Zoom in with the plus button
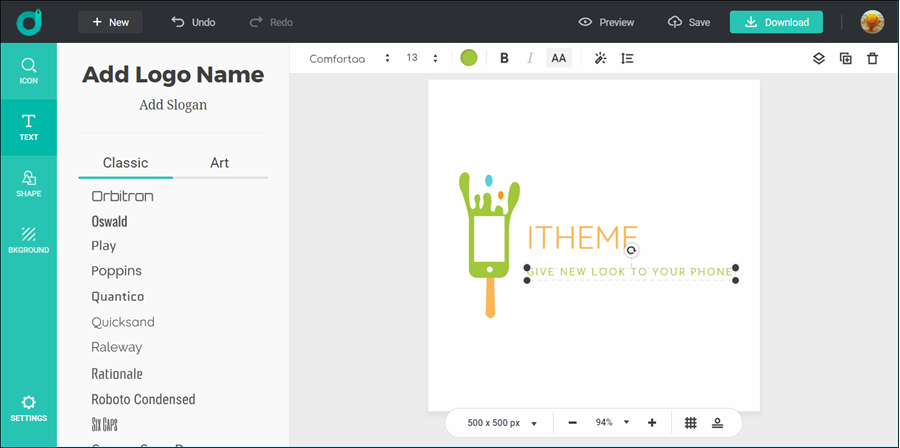Screen dimensions: 900x448 (651, 423)
